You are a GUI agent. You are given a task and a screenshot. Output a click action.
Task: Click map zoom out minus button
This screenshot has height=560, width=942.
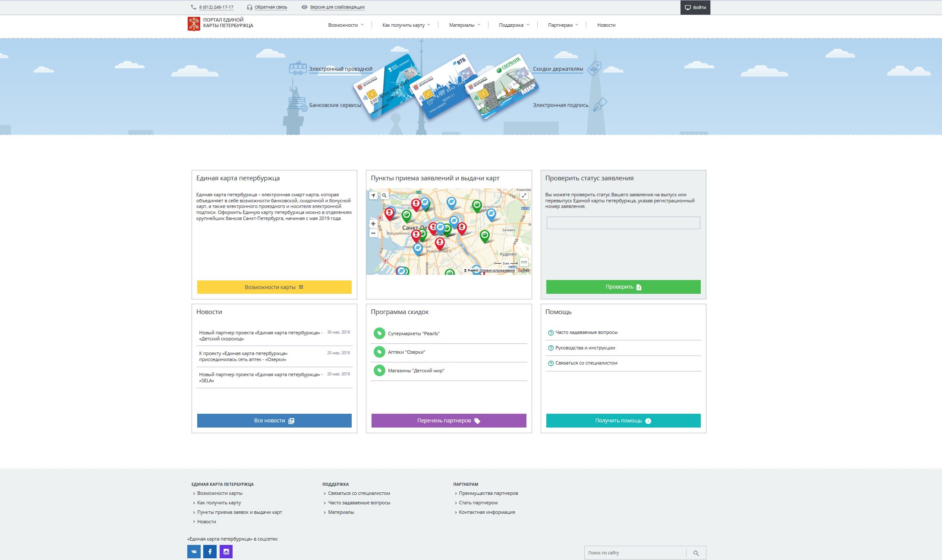click(x=373, y=233)
